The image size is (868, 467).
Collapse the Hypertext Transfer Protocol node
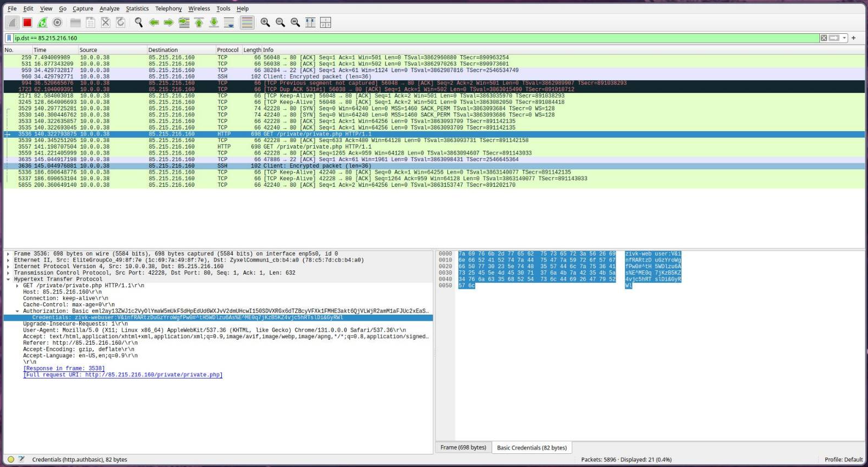click(8, 279)
